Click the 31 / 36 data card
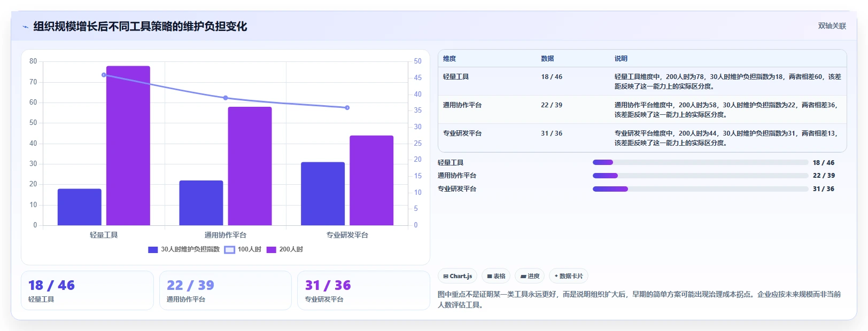 tap(363, 290)
